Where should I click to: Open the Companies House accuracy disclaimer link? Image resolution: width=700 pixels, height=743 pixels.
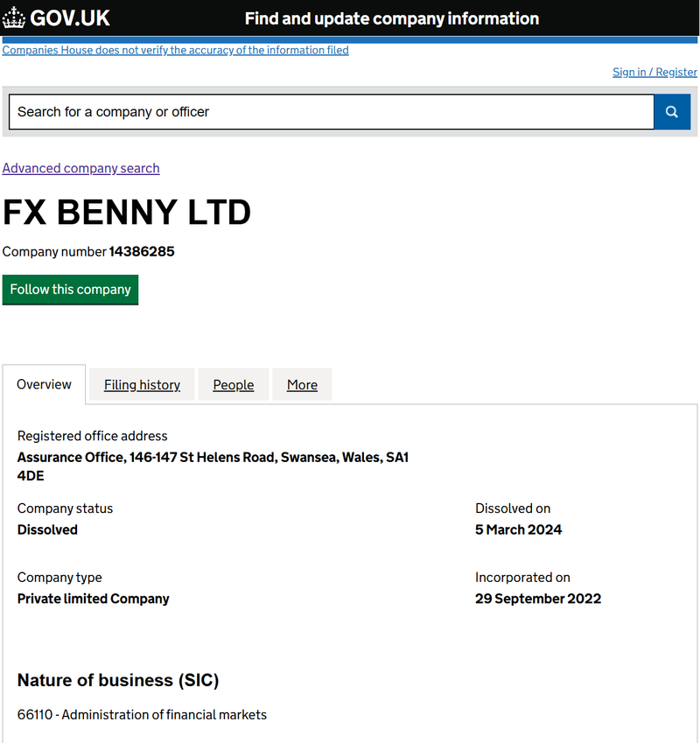pyautogui.click(x=175, y=50)
